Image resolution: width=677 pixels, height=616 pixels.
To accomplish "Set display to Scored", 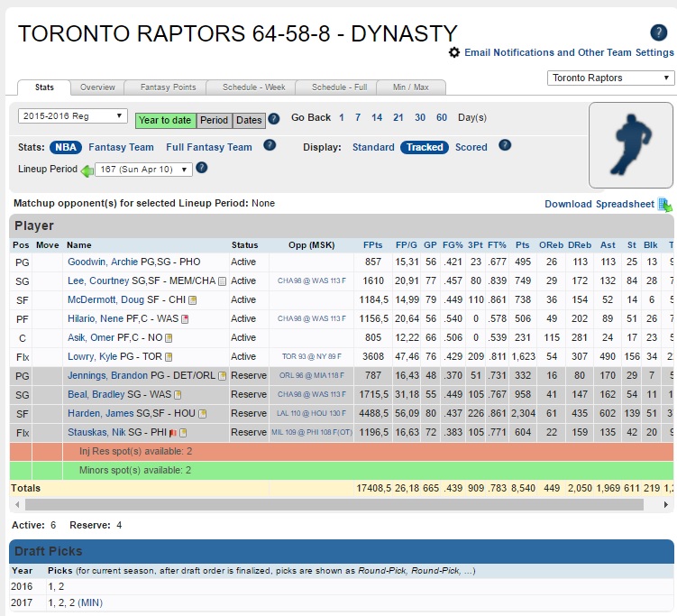I will tap(471, 147).
